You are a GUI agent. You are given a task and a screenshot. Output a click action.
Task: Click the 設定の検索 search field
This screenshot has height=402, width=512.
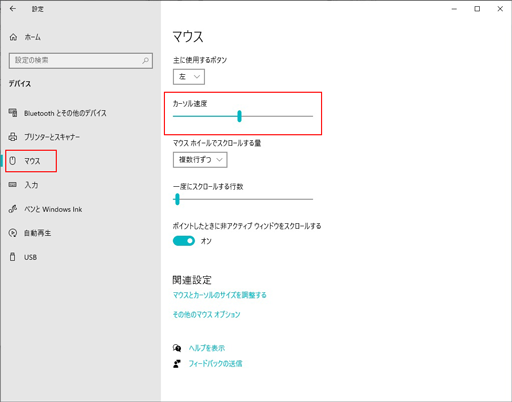81,61
